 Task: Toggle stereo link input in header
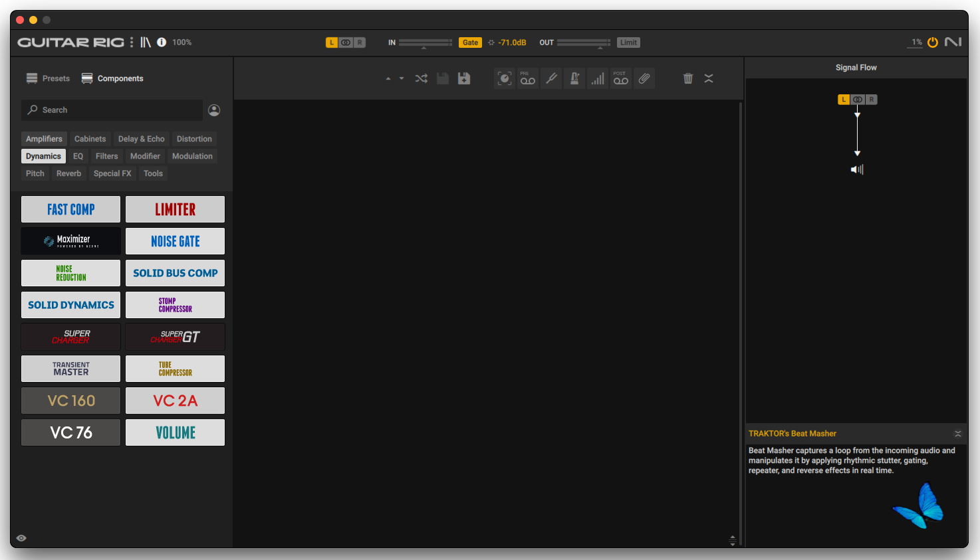(346, 43)
